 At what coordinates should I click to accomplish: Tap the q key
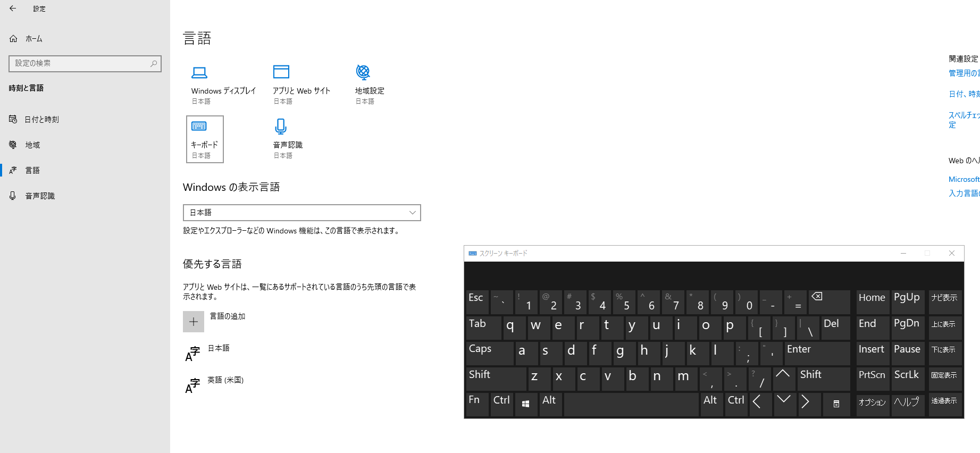(x=514, y=328)
